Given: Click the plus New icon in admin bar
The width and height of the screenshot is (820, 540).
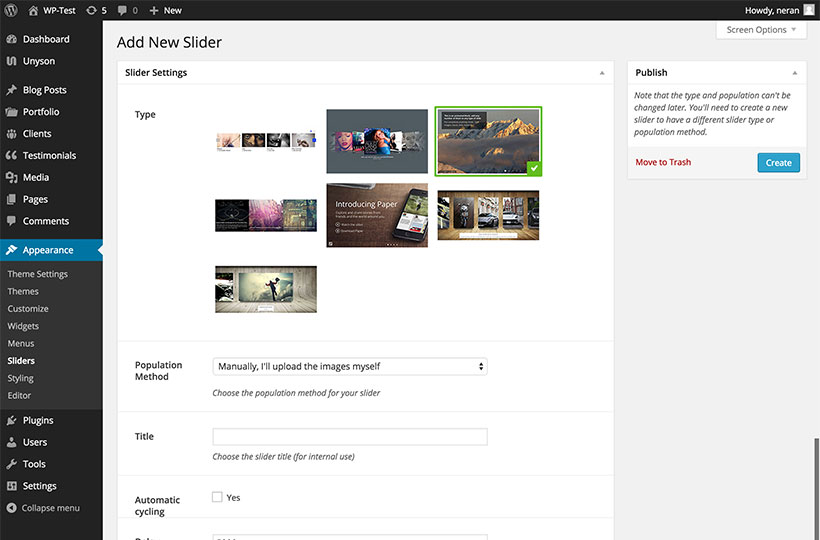Looking at the screenshot, I should 154,10.
